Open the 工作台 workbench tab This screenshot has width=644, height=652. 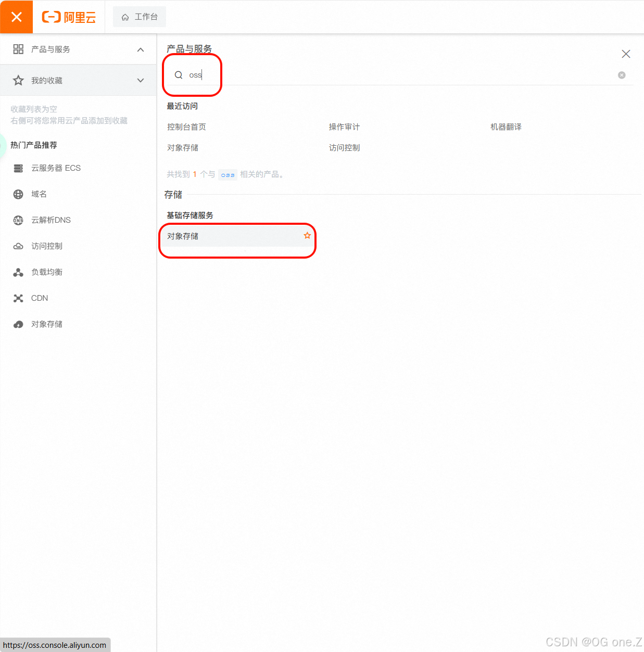140,17
